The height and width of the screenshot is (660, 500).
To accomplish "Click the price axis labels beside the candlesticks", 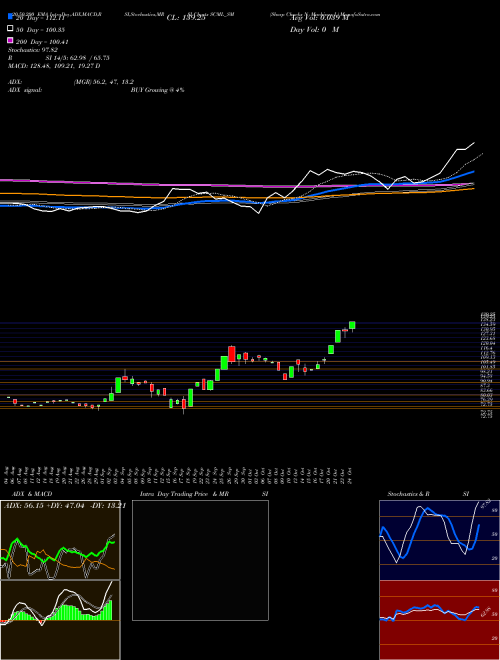I will (487, 365).
